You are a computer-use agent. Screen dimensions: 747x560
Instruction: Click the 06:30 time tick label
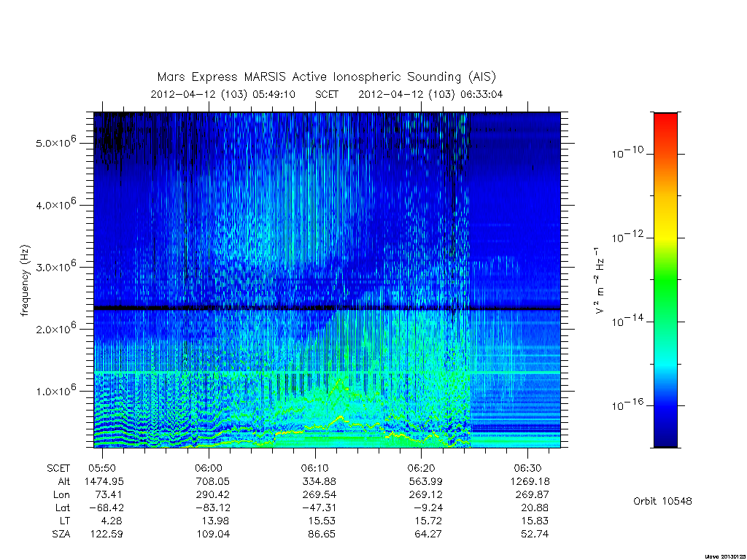pos(528,468)
